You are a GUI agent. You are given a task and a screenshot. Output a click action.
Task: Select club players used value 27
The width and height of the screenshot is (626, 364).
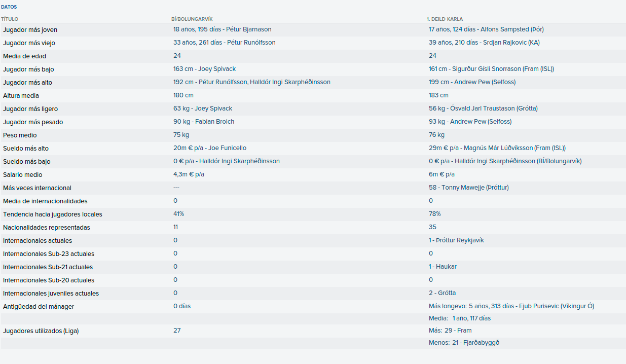(x=177, y=331)
